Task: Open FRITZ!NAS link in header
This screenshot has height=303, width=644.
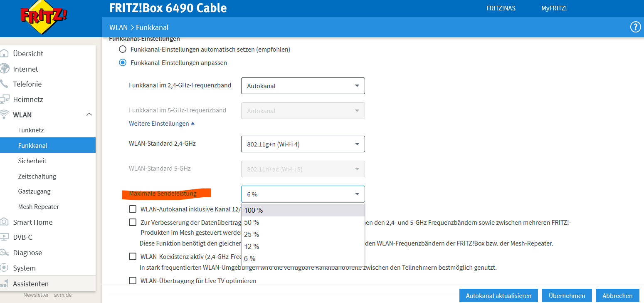Action: [x=501, y=8]
